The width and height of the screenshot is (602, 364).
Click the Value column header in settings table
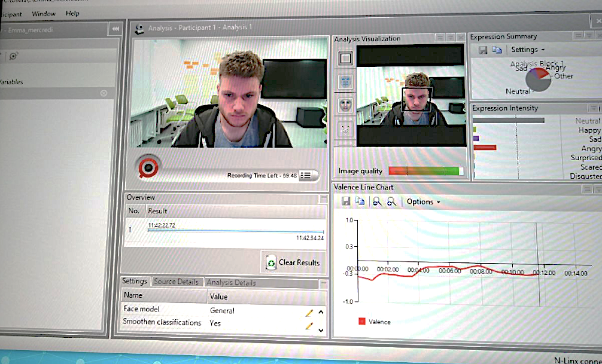pos(218,296)
